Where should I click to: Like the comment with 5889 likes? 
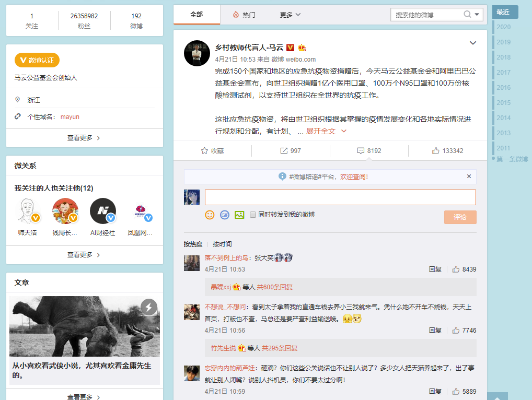point(456,392)
